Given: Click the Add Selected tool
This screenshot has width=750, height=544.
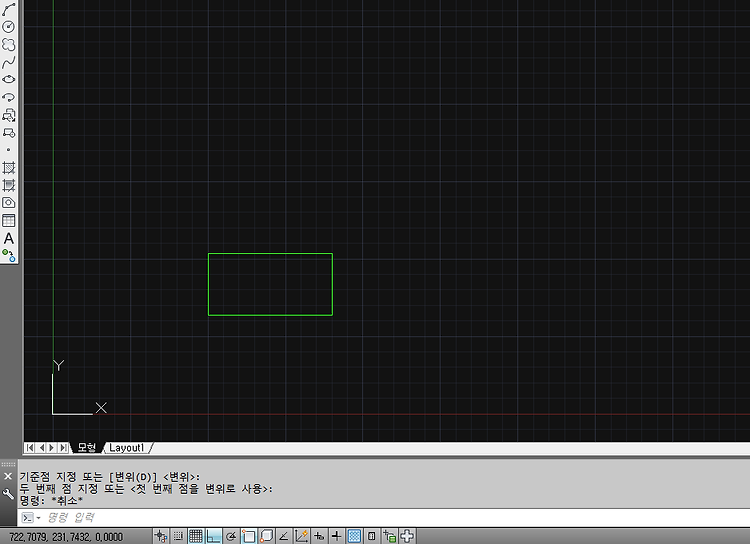Looking at the screenshot, I should pos(9,255).
